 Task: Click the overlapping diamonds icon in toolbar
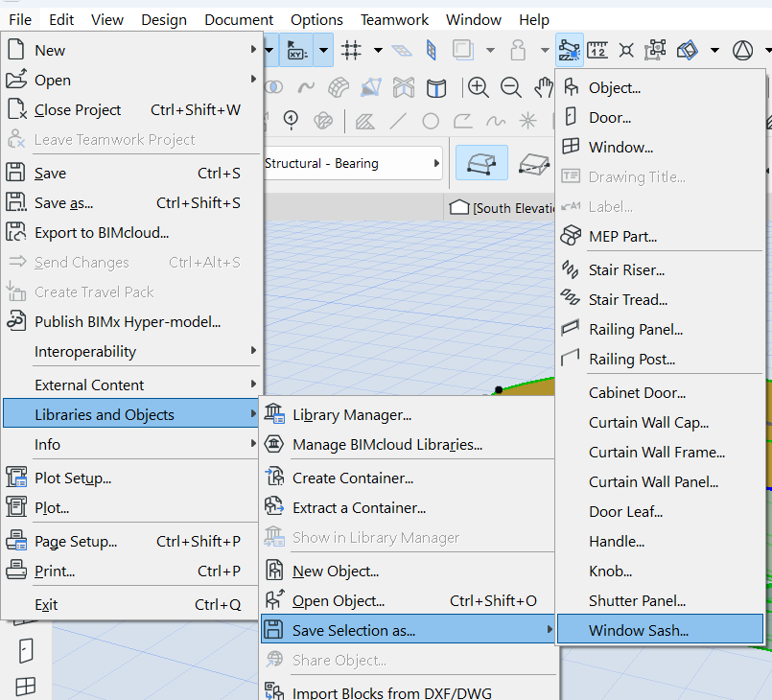point(688,50)
